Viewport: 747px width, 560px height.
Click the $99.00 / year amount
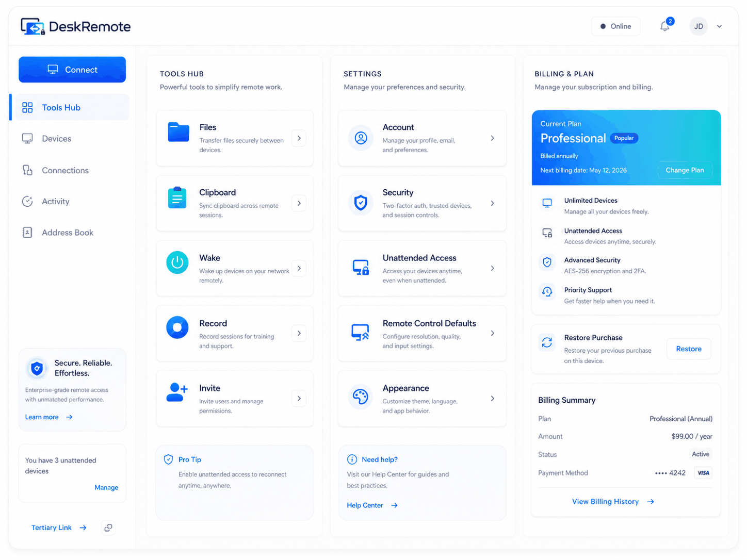point(692,436)
